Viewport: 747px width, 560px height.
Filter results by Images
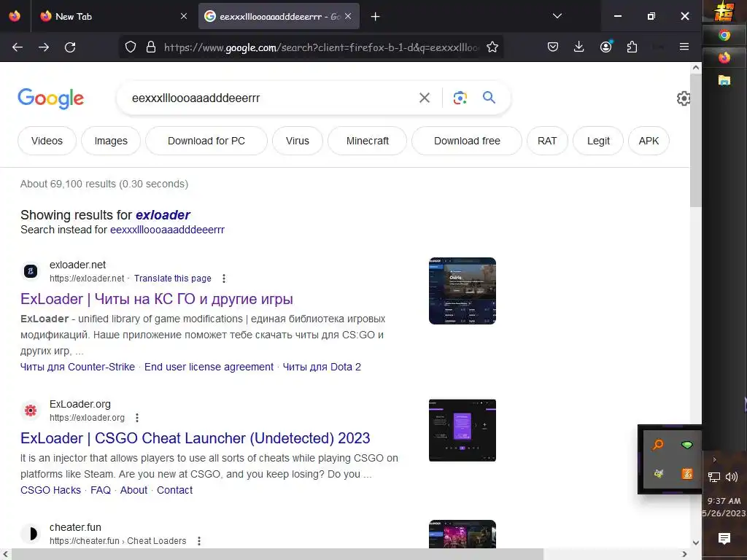pos(111,141)
